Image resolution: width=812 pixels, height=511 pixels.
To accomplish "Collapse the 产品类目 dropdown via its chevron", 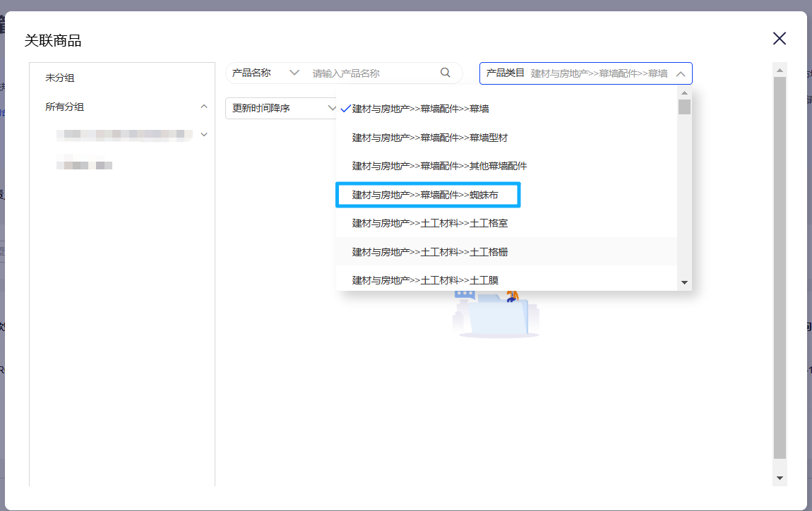I will tap(680, 73).
